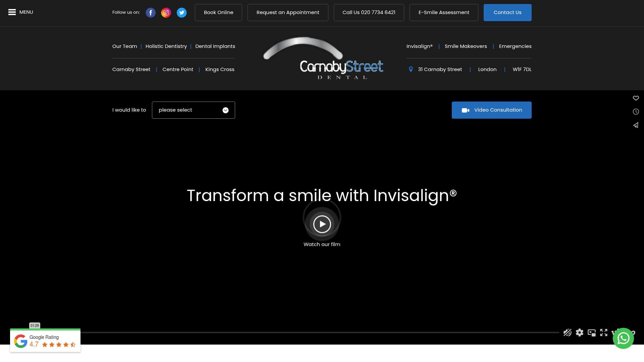Open the Google Rating 4.7 badge

tap(45, 341)
